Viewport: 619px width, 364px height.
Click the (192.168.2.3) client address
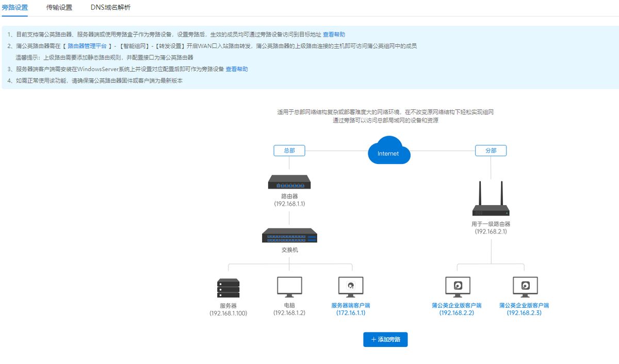(524, 313)
